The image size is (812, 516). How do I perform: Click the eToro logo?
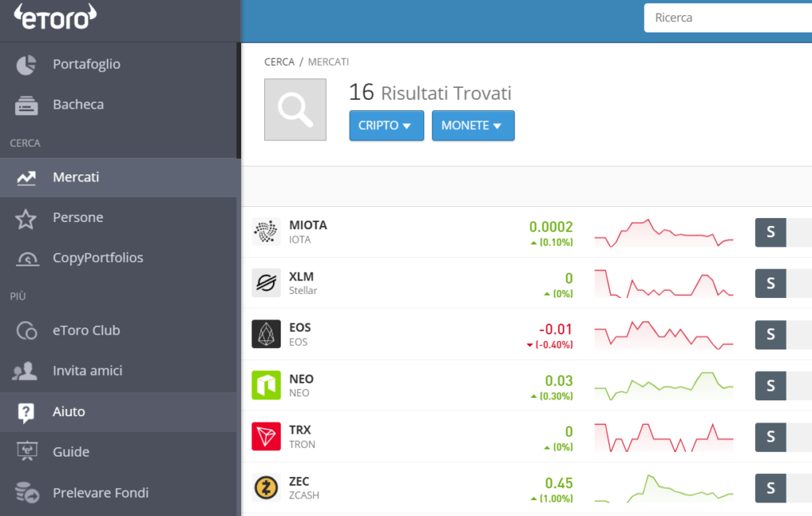click(55, 17)
